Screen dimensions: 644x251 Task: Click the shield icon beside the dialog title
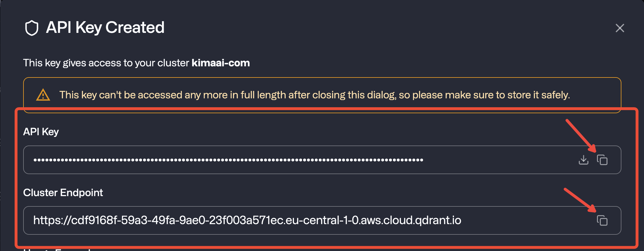click(32, 28)
